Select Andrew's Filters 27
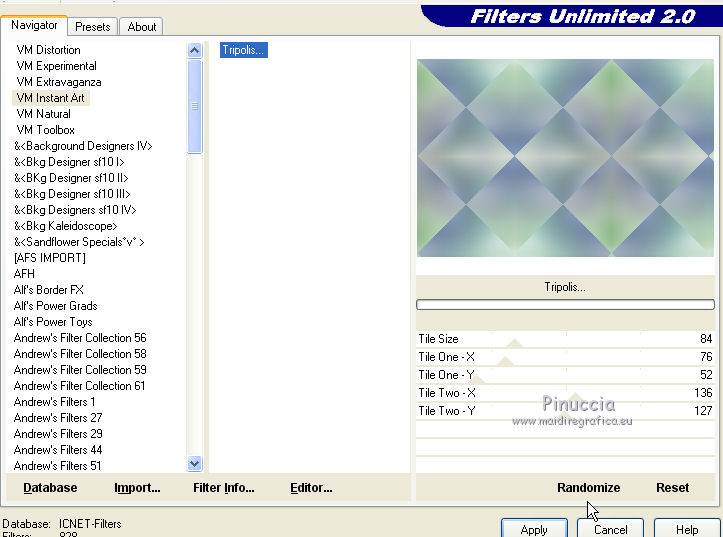This screenshot has width=723, height=537. pos(58,418)
